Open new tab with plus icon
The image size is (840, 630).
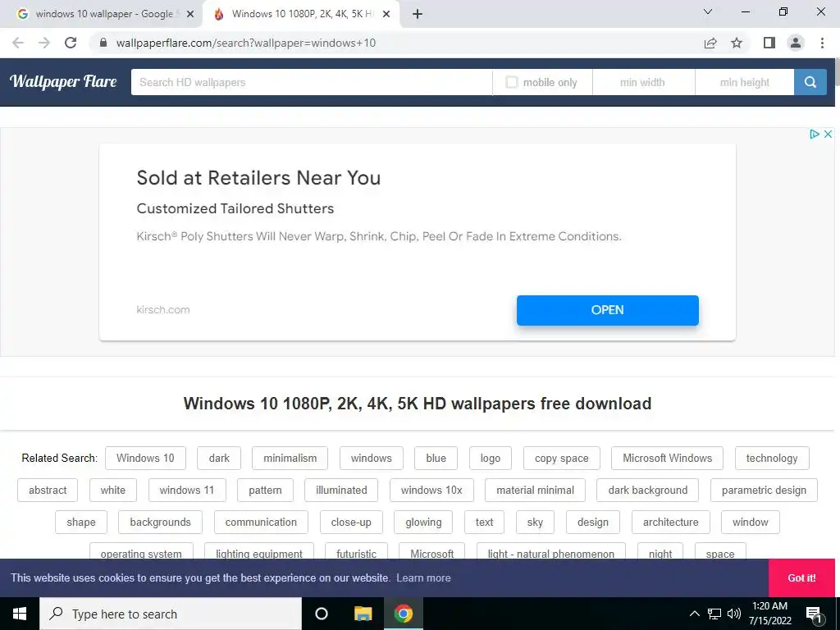[x=418, y=14]
